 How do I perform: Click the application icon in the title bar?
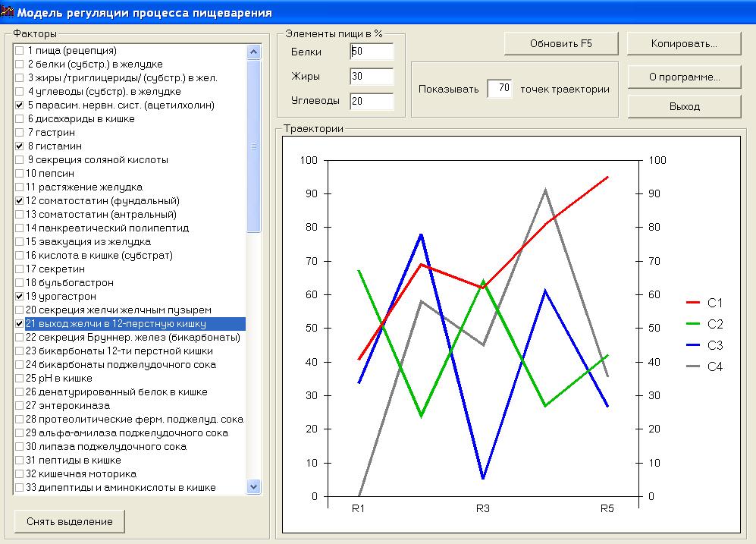point(8,12)
